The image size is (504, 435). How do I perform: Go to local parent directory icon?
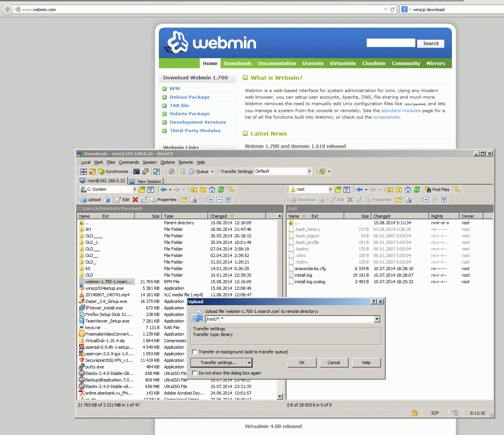click(x=194, y=190)
